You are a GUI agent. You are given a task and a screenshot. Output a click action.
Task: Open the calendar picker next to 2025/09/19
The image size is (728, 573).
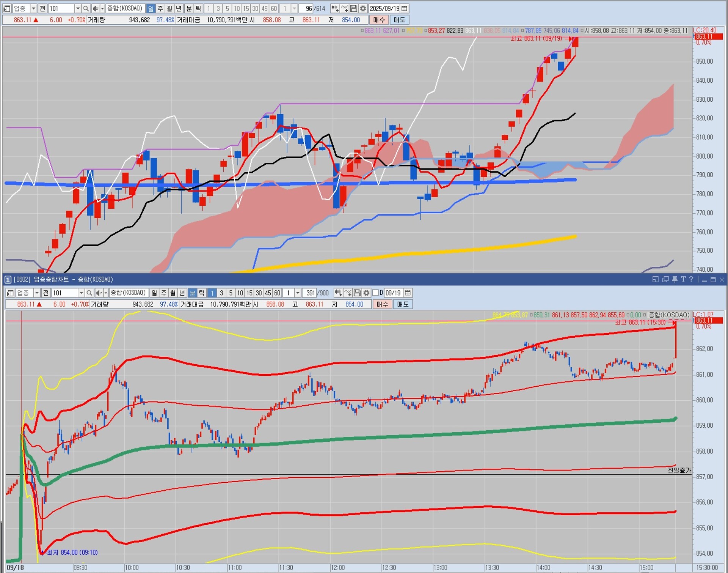click(x=405, y=8)
